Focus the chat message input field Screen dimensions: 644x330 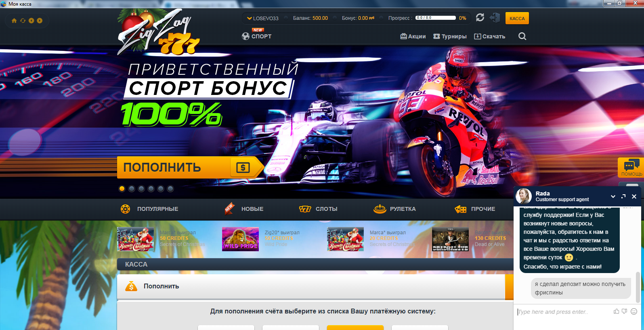click(563, 312)
